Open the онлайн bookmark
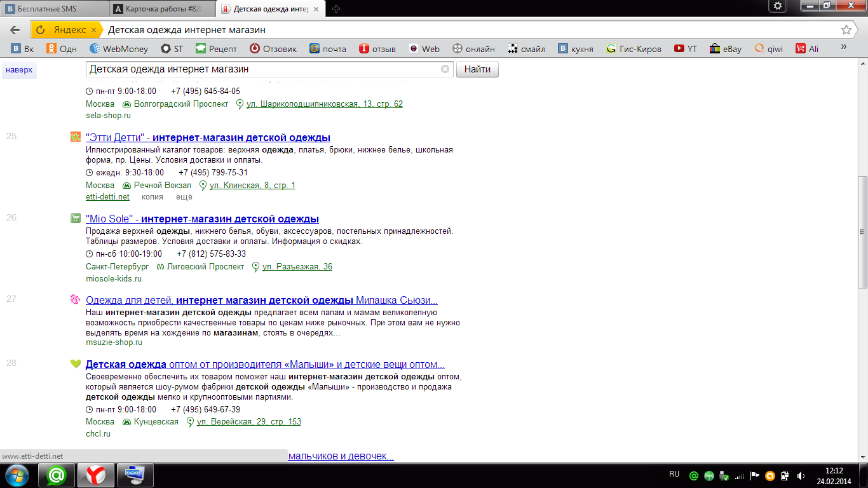Viewport: 868px width, 488px height. tap(473, 48)
